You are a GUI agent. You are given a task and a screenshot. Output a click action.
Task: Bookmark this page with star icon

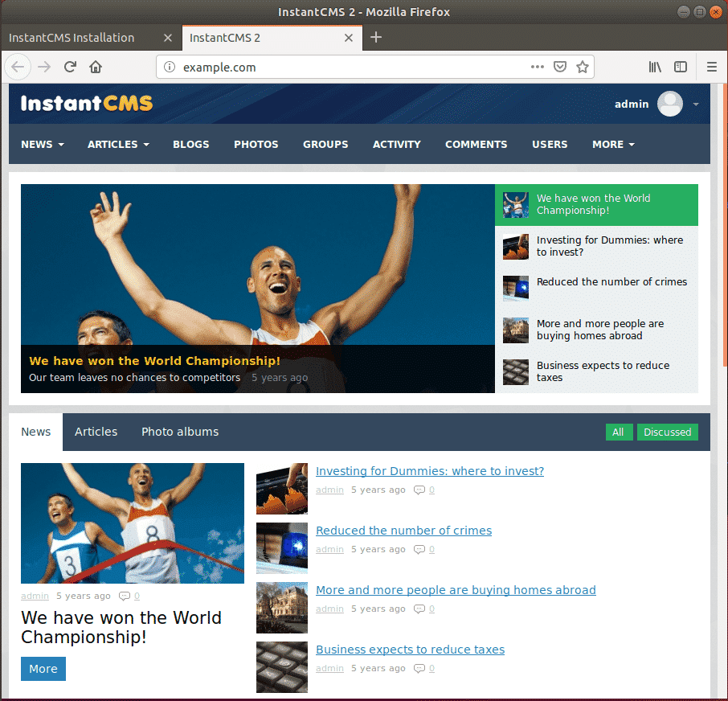583,68
